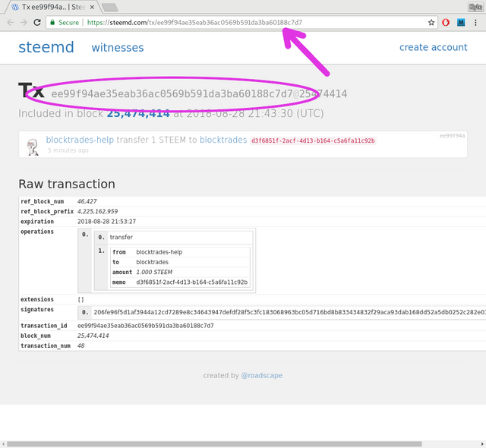Viewport: 486px width, 448px height.
Task: Click the block_num value 25,474,414
Action: 93,336
